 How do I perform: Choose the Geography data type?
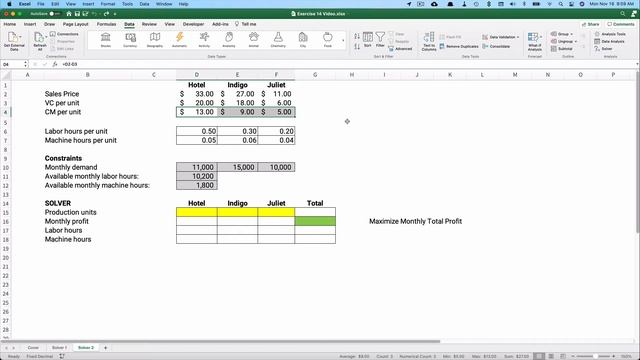pos(155,40)
